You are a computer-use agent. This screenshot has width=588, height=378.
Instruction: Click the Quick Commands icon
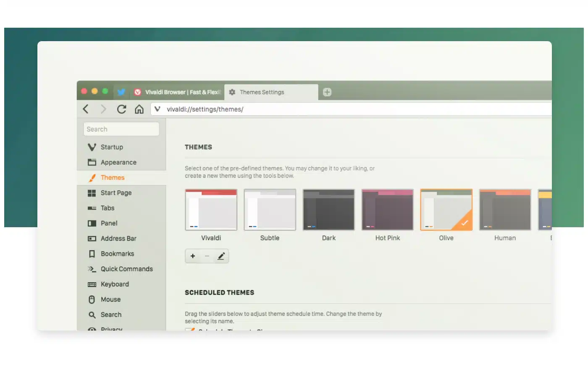[92, 269]
